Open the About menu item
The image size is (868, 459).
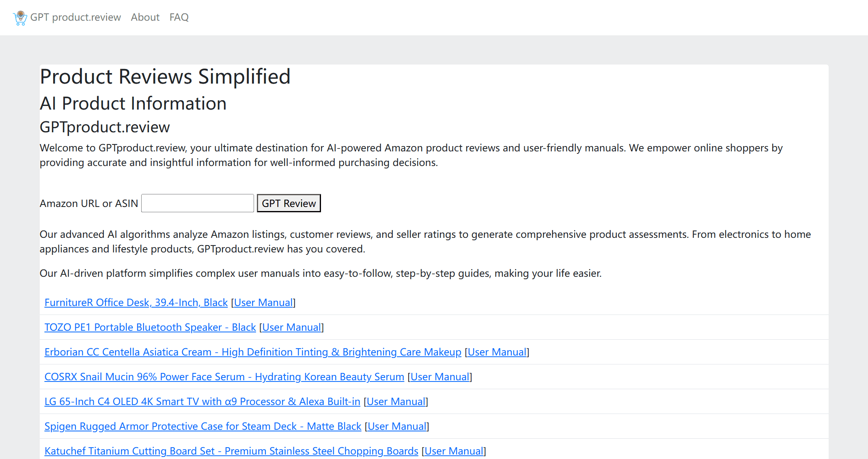click(145, 17)
